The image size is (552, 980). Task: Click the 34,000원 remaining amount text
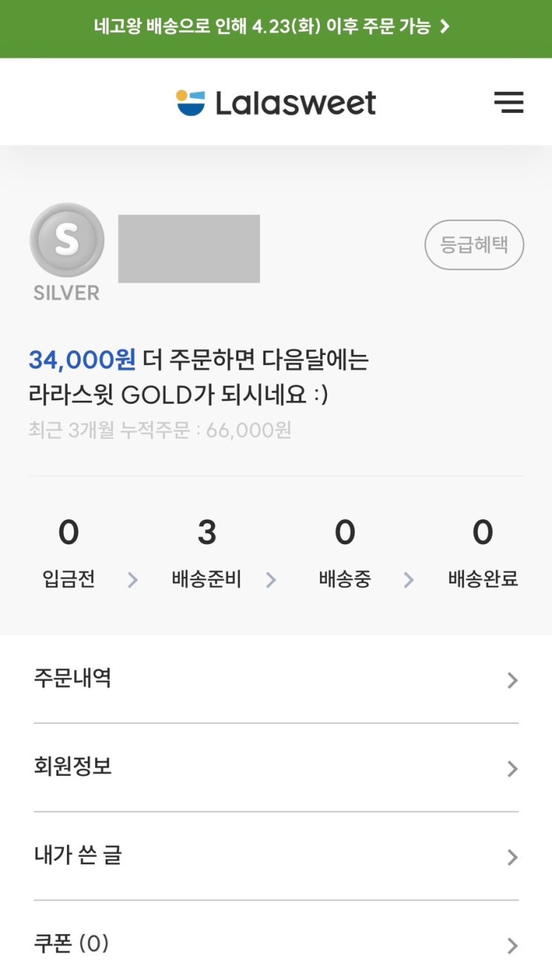tap(82, 360)
